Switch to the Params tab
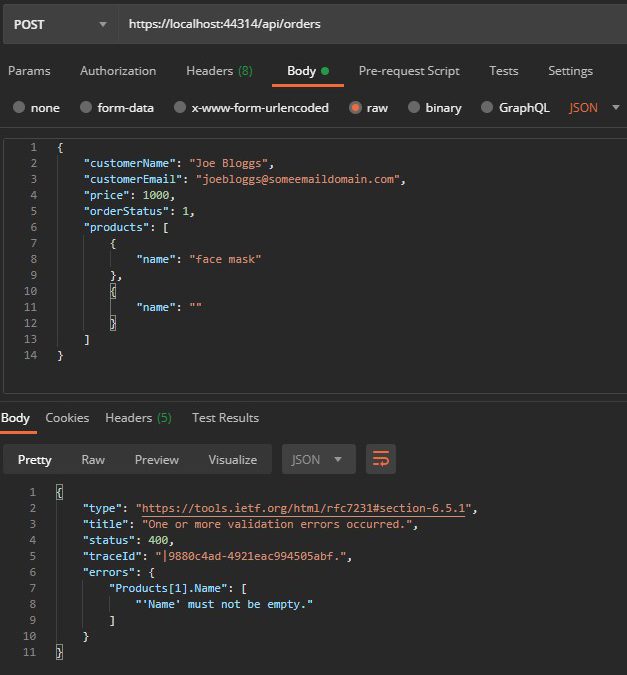The height and width of the screenshot is (675, 627). pos(29,71)
